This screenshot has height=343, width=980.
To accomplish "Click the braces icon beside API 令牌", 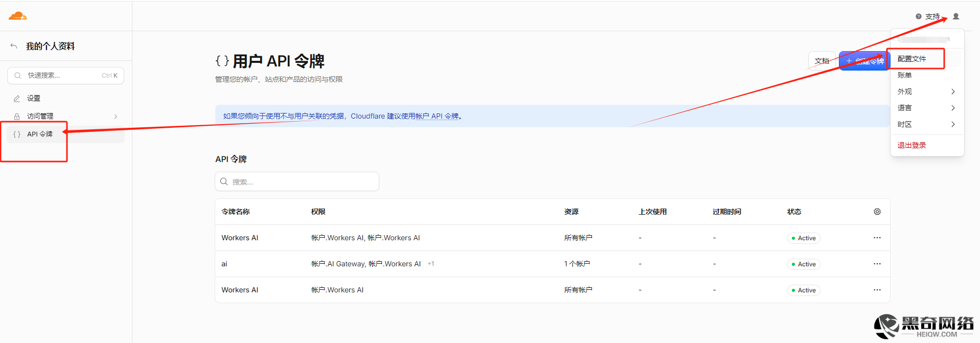I will [17, 134].
